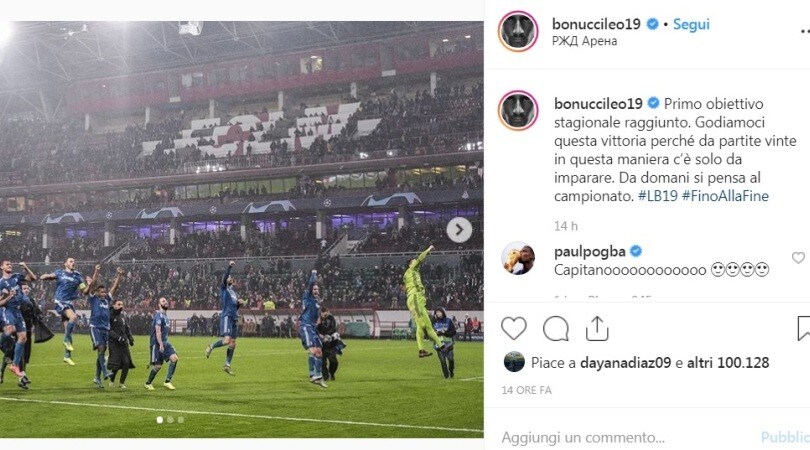The image size is (810, 450).
Task: Select the second carousel dot indicator
Action: 170,420
